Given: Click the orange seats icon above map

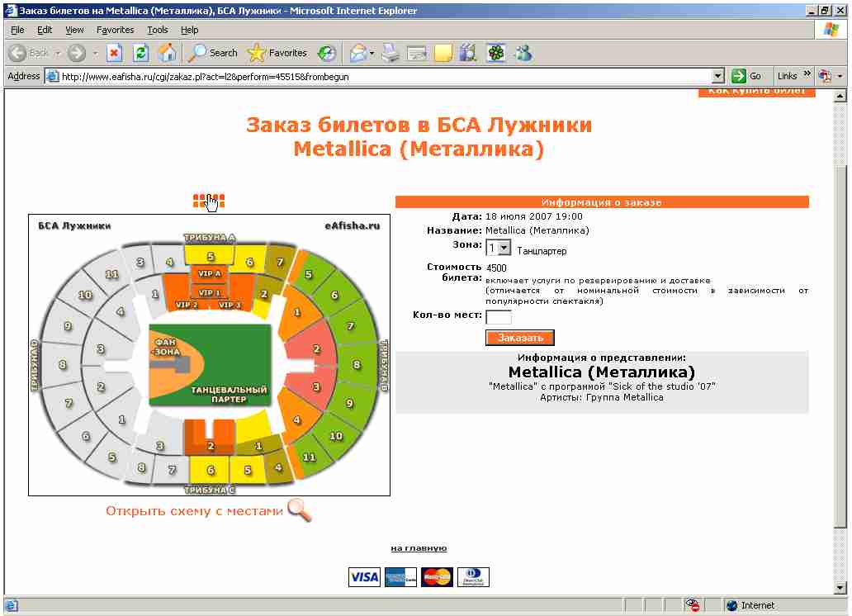Looking at the screenshot, I should (x=209, y=201).
